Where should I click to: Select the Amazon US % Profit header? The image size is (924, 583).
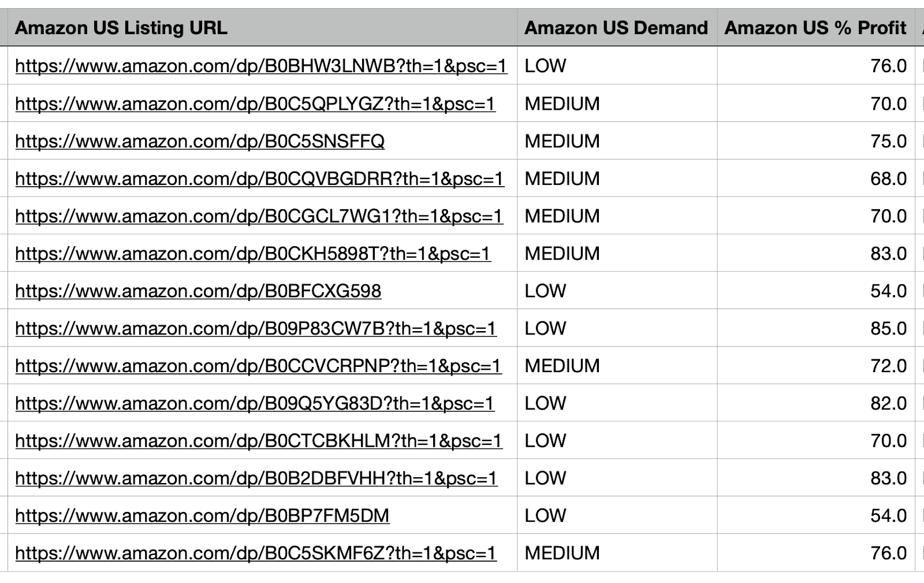(815, 28)
